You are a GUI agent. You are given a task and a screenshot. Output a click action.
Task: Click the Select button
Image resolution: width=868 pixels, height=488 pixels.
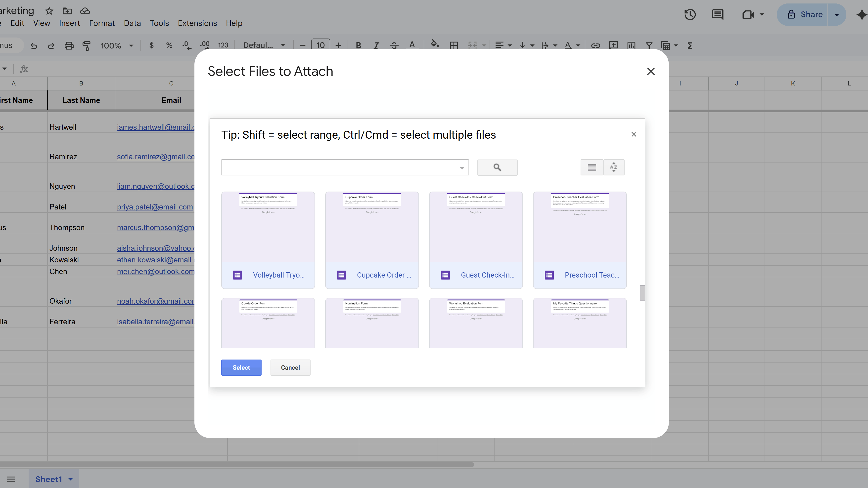point(241,367)
